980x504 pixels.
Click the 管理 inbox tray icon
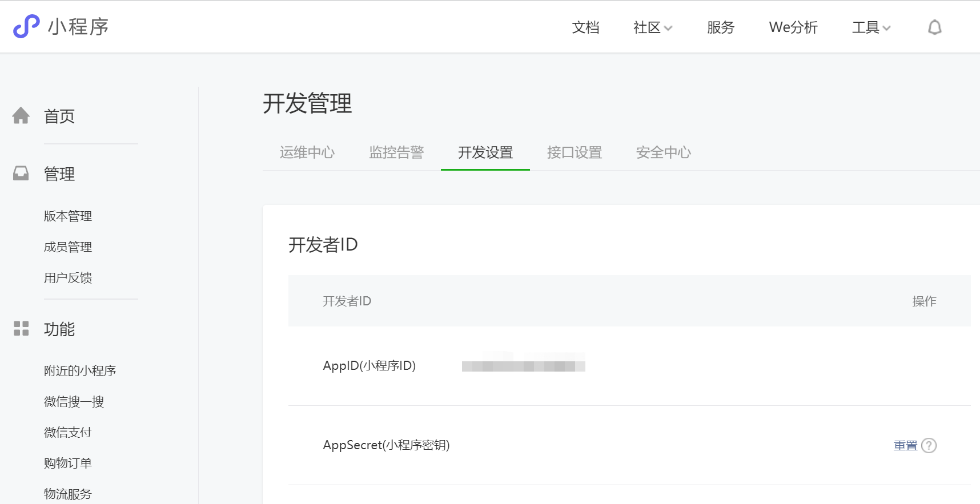tap(21, 174)
